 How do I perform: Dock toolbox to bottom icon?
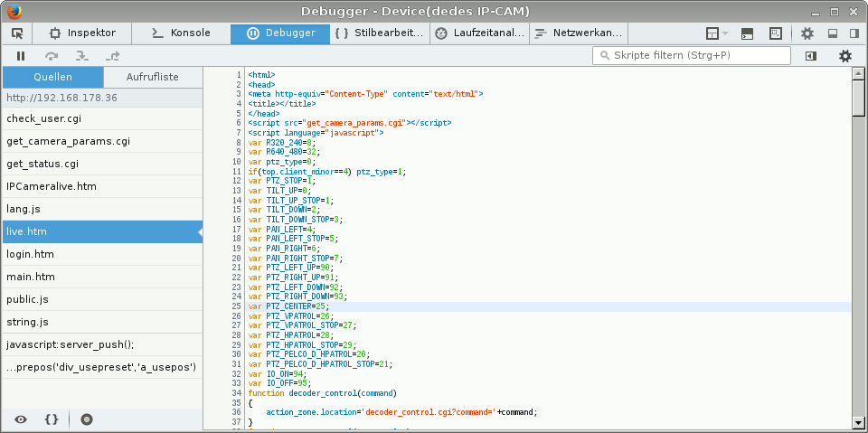(833, 33)
